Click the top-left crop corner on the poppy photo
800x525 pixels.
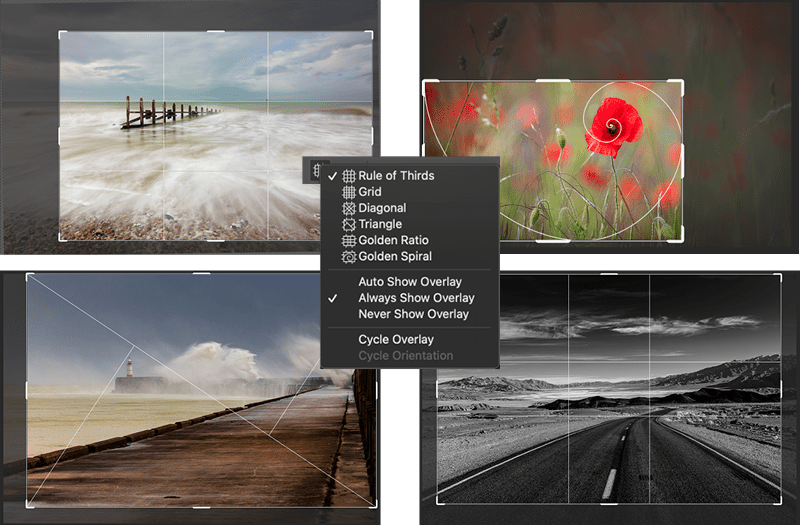tap(428, 84)
